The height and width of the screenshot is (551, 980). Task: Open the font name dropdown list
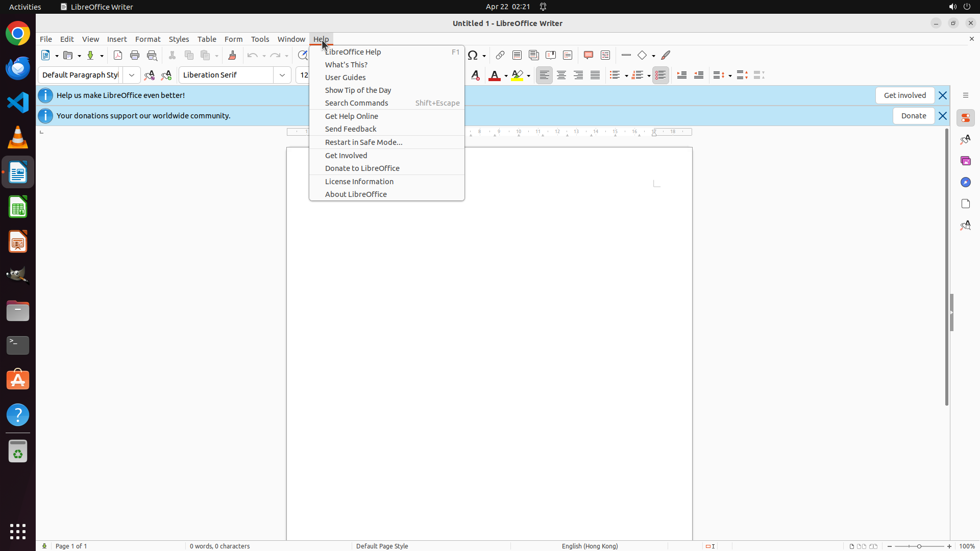282,75
